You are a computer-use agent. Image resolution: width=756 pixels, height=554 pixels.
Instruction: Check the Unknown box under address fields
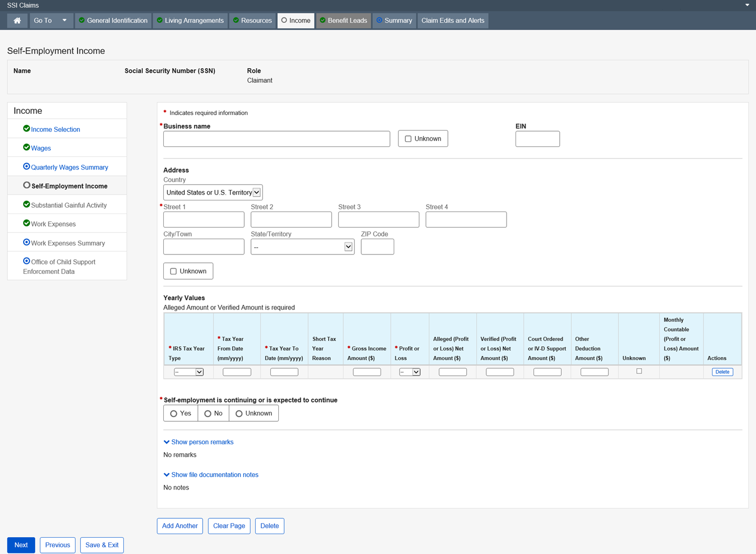pyautogui.click(x=173, y=271)
